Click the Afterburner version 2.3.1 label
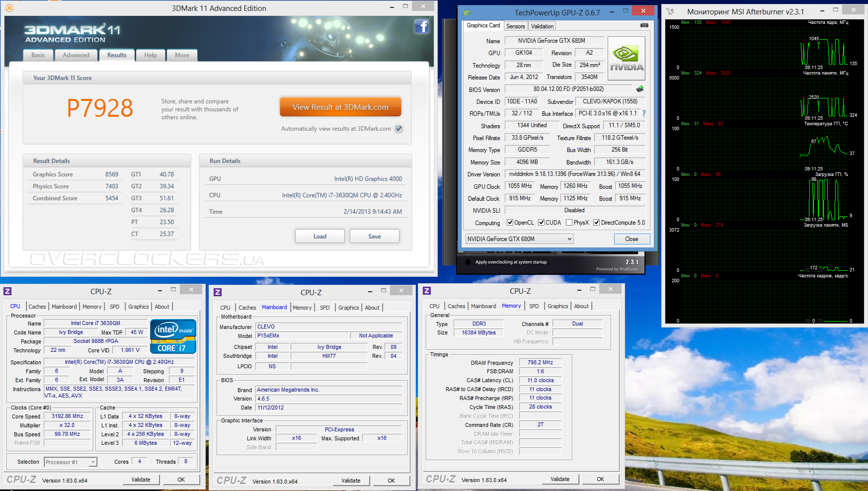The height and width of the screenshot is (491, 868). pos(632,262)
